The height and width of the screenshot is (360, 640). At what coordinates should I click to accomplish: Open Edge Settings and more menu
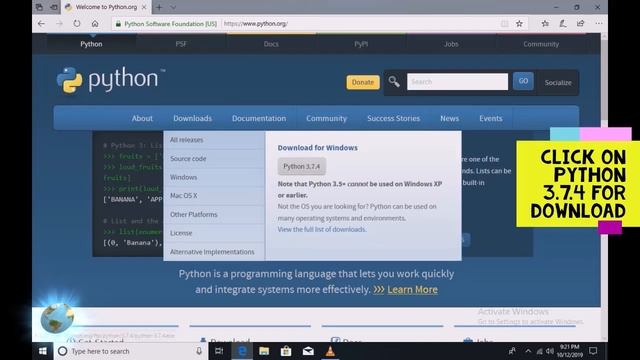click(598, 24)
